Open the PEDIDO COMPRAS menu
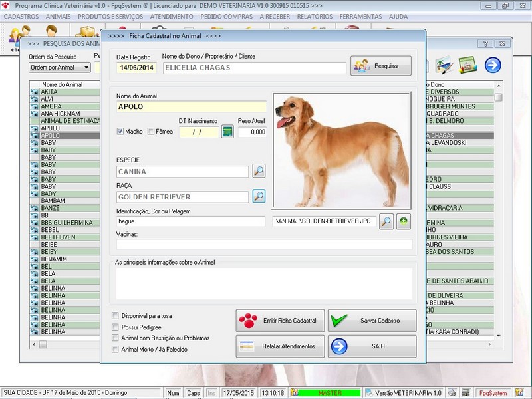532x399 pixels. [226, 17]
